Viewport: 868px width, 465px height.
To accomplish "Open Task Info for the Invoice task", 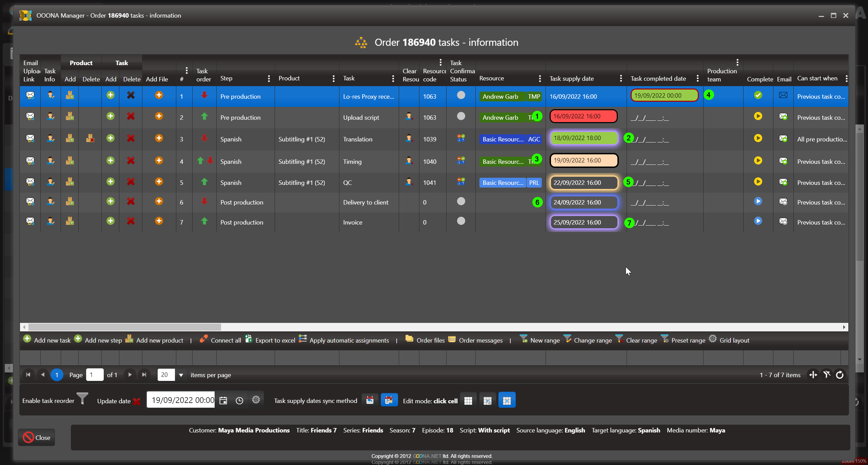I will click(x=51, y=221).
